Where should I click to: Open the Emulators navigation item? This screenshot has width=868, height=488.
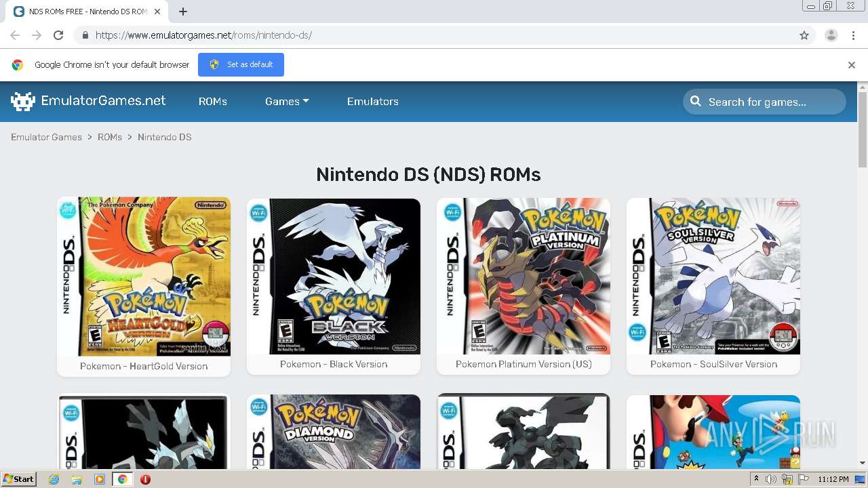coord(373,102)
